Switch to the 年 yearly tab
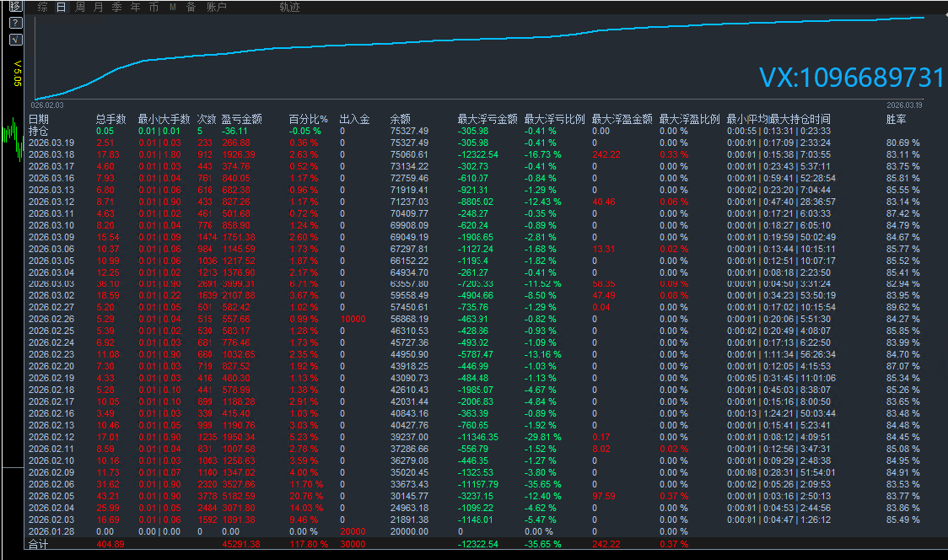 135,8
